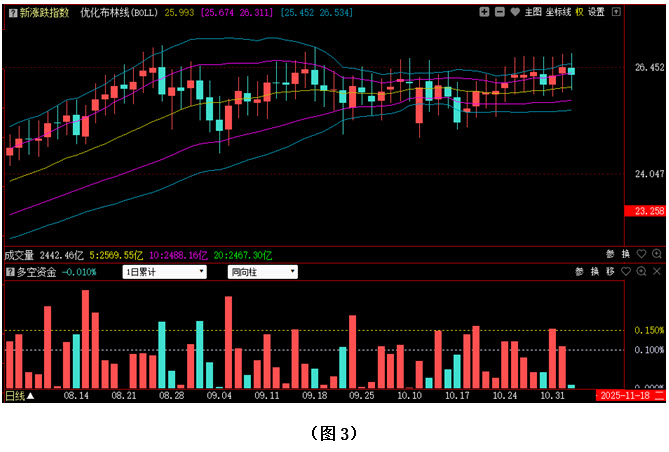The height and width of the screenshot is (452, 669).
Task: Click the minus zoom-out icon in the main chart header
Action: (499, 12)
